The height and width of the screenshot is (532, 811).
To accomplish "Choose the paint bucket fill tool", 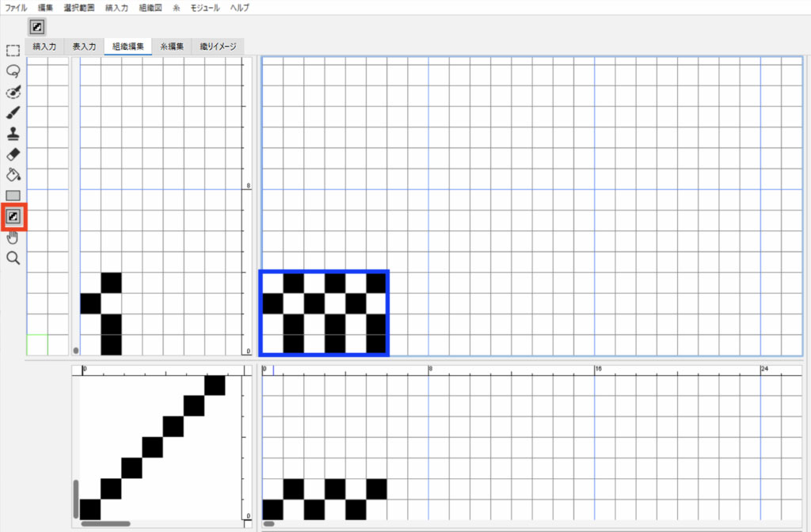I will 13,174.
